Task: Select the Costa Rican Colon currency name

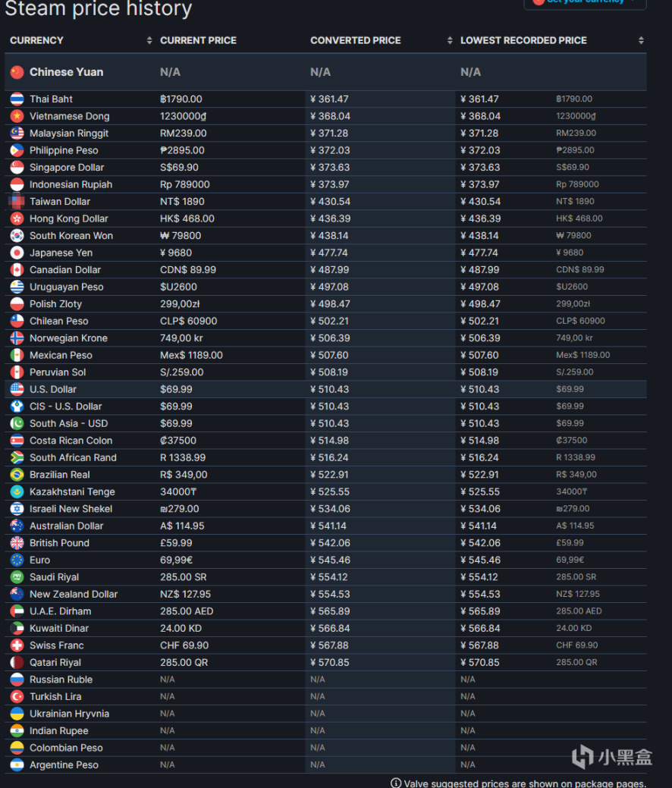Action: (x=71, y=441)
